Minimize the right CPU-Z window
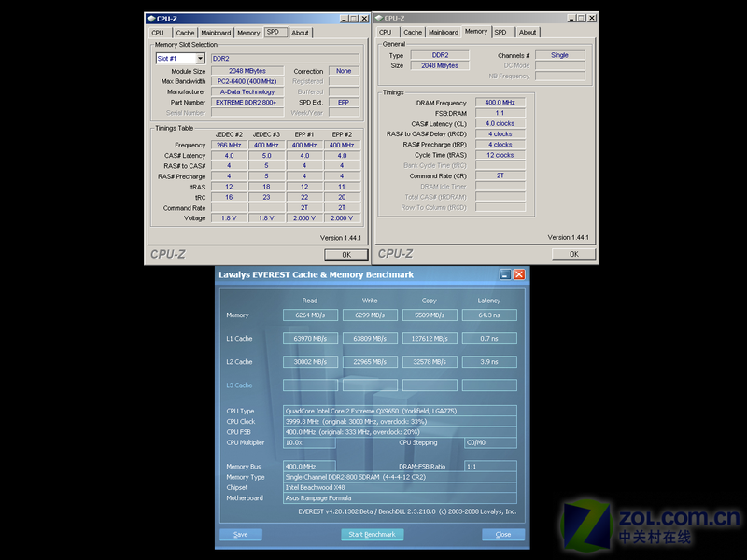Image resolution: width=747 pixels, height=560 pixels. (571, 18)
